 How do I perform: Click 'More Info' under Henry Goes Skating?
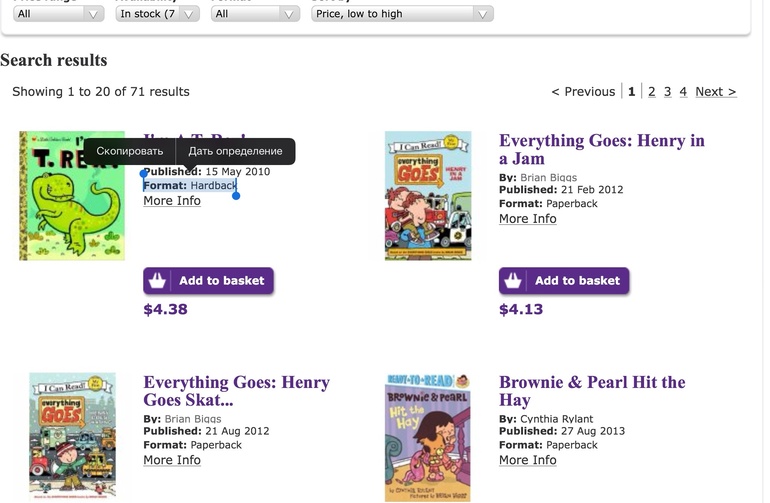point(172,460)
